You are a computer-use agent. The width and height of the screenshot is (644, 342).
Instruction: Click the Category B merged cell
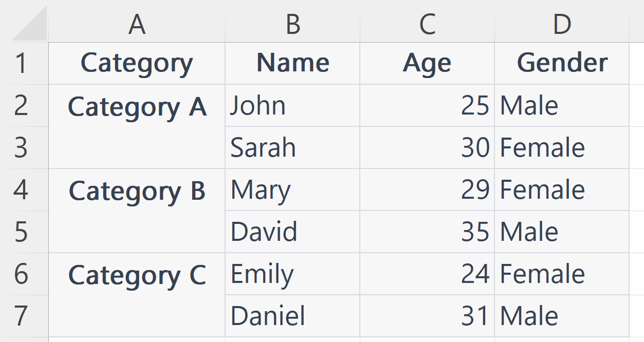pyautogui.click(x=136, y=210)
